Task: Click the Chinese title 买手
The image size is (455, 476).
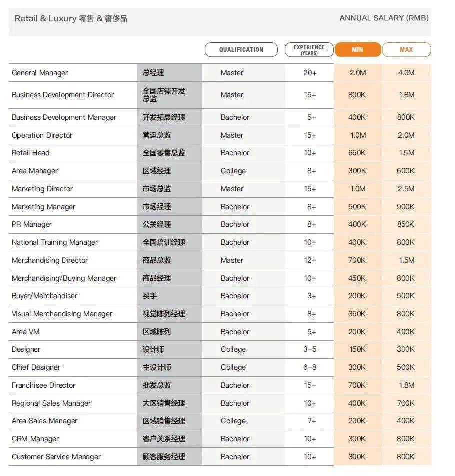Action: click(150, 296)
